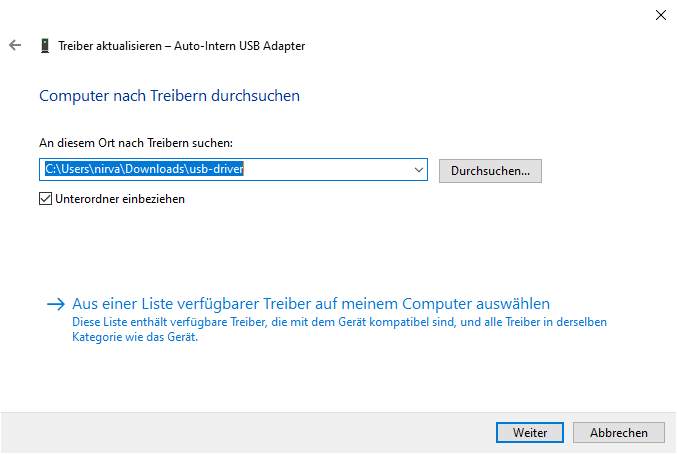The image size is (677, 454).
Task: Cancel with the Abbrechen button
Action: pyautogui.click(x=618, y=433)
